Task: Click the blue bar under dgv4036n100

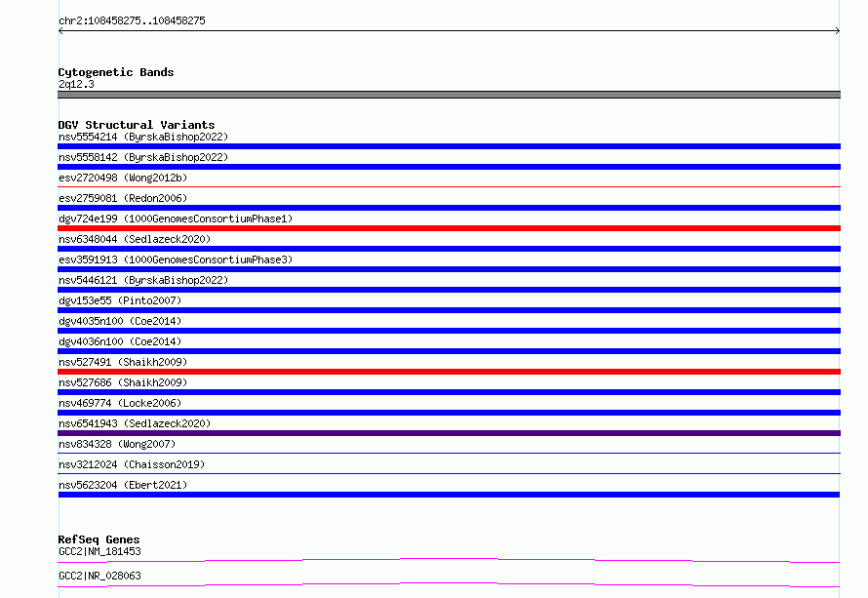Action: [x=449, y=351]
